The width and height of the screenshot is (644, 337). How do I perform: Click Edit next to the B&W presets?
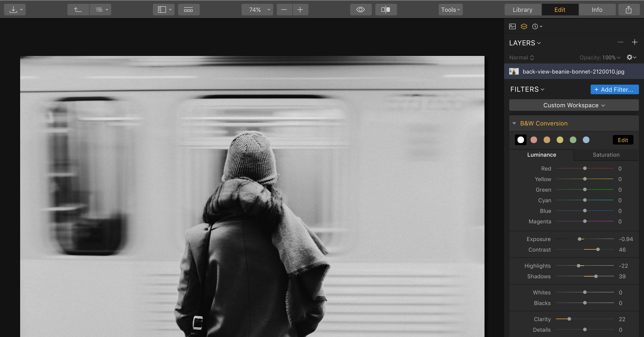623,140
